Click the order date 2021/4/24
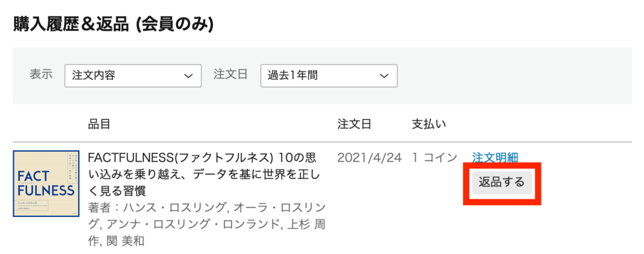 369,158
